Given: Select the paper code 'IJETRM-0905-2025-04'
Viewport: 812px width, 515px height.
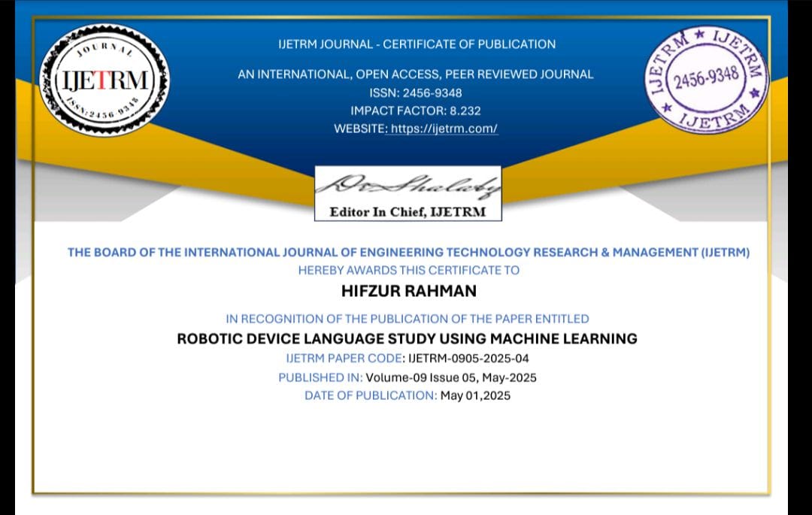Looking at the screenshot, I should [x=468, y=358].
